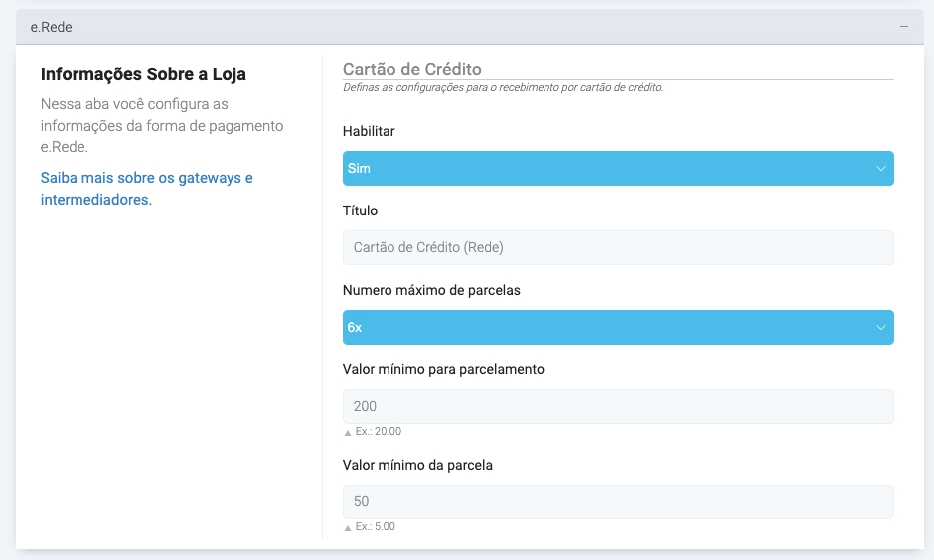Focus the Valor mínimo para parcelamento field
Image resolution: width=934 pixels, height=560 pixels.
click(x=618, y=407)
